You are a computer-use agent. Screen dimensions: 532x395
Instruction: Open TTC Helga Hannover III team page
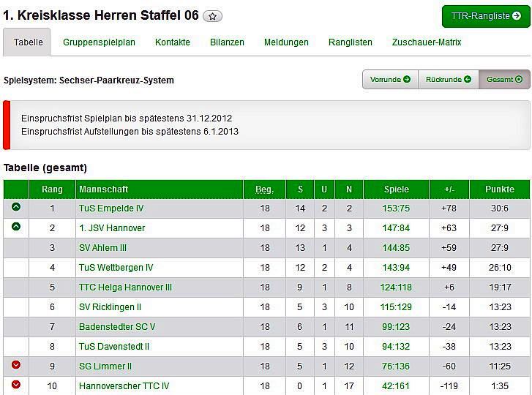point(124,287)
